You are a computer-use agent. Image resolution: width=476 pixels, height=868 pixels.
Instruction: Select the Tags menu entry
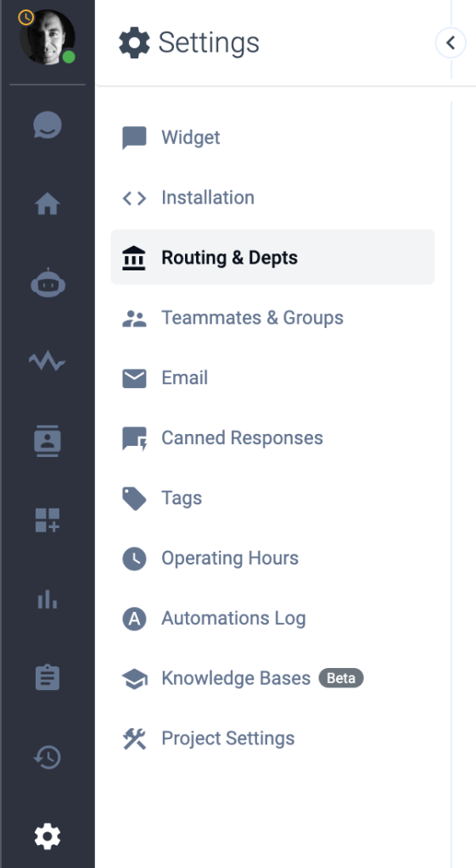pos(272,498)
